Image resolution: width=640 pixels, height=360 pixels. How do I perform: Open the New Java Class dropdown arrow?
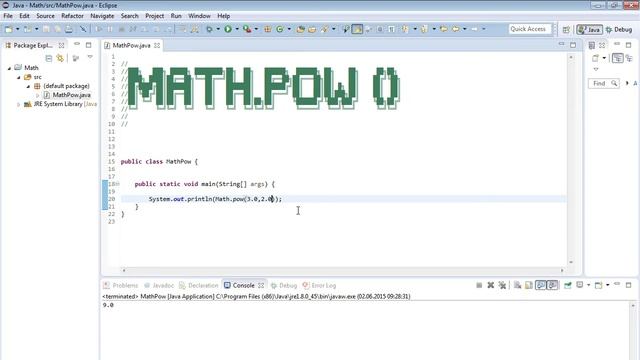coord(289,29)
